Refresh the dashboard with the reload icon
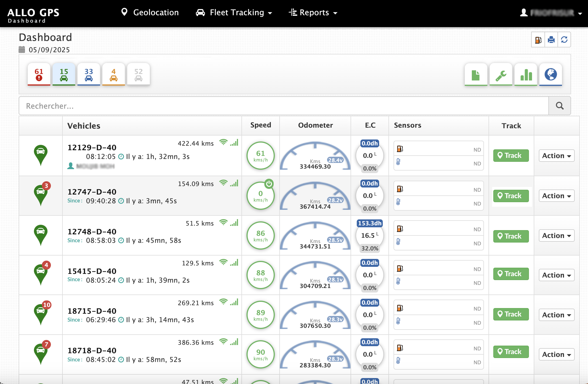Viewport: 588px width, 384px height. point(564,40)
